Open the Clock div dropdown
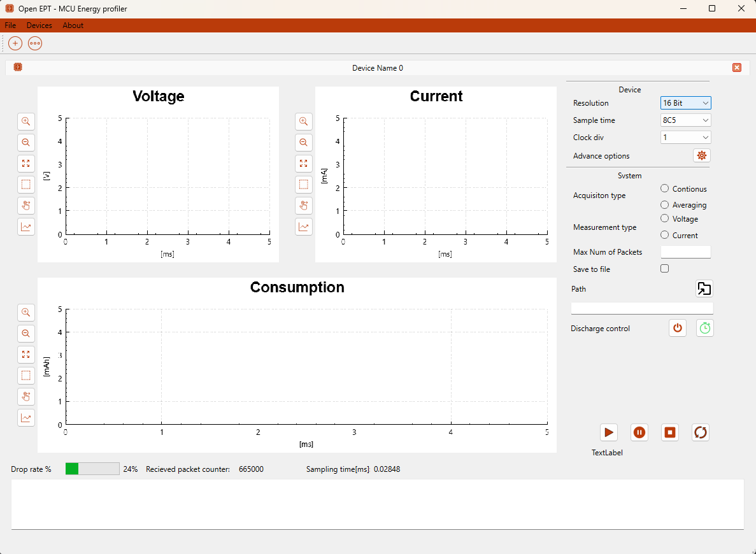This screenshot has height=554, width=756. pos(685,138)
